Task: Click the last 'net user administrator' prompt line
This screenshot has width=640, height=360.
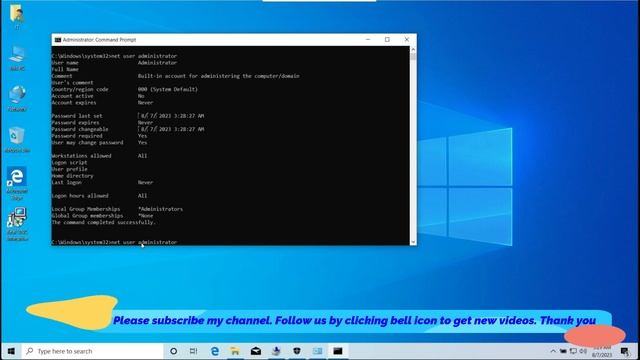Action: (114, 242)
